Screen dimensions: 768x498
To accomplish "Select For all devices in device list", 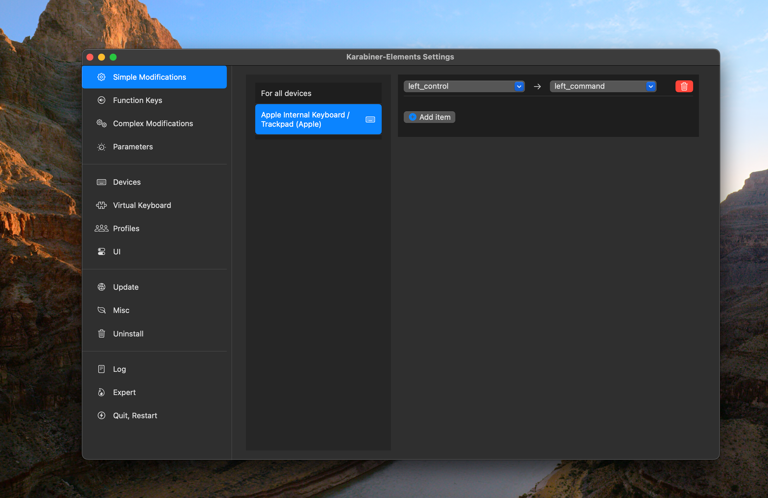I will point(317,93).
